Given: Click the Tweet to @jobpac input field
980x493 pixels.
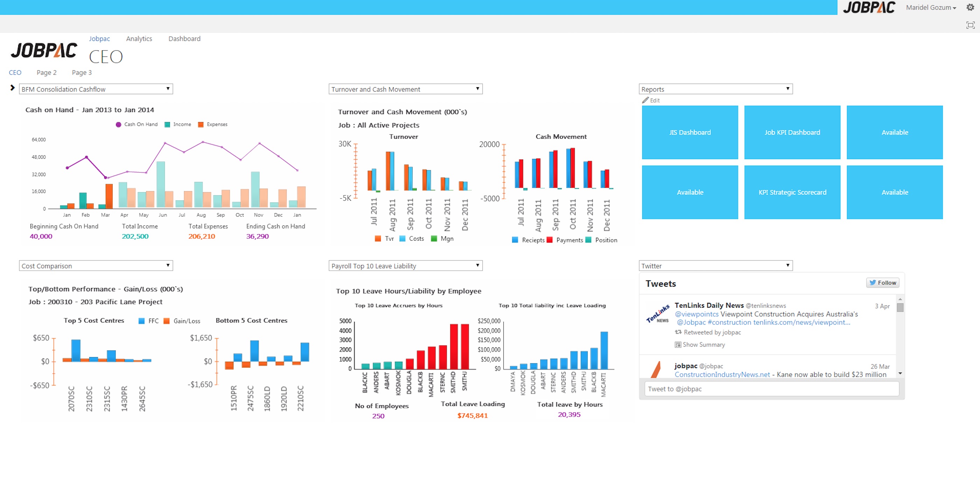Looking at the screenshot, I should [x=771, y=389].
